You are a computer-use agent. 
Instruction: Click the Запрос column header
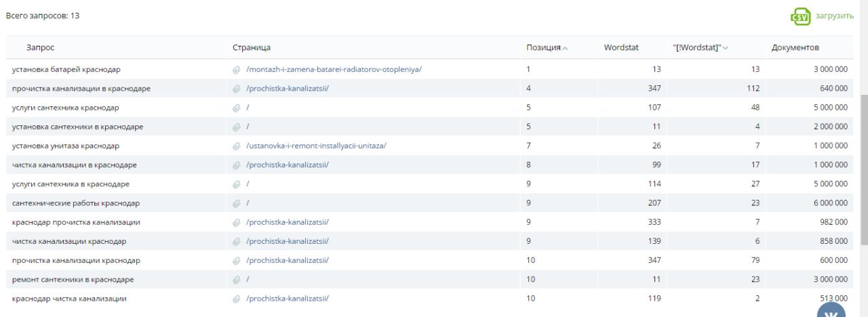(x=41, y=47)
